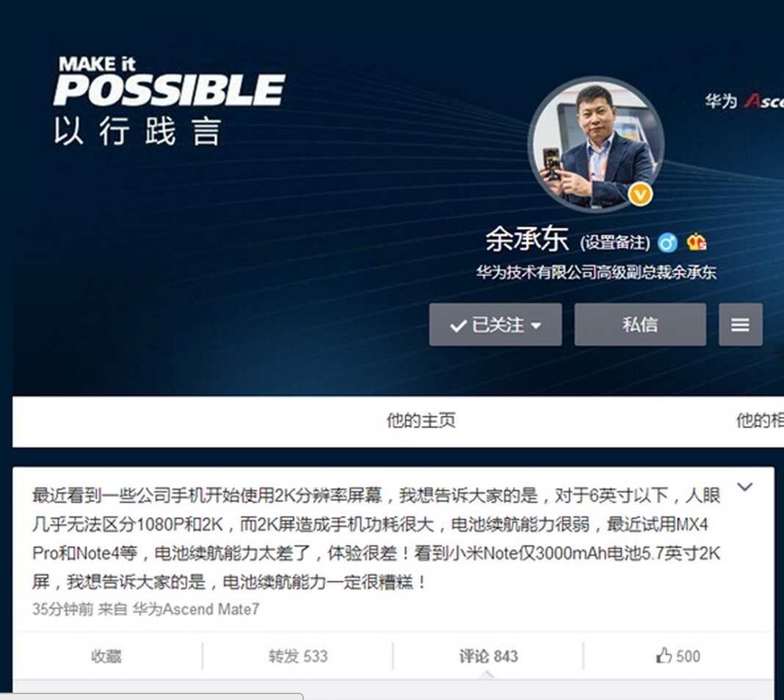This screenshot has height=700, width=784.
Task: Expand the 评论 843 comments section
Action: [x=488, y=655]
